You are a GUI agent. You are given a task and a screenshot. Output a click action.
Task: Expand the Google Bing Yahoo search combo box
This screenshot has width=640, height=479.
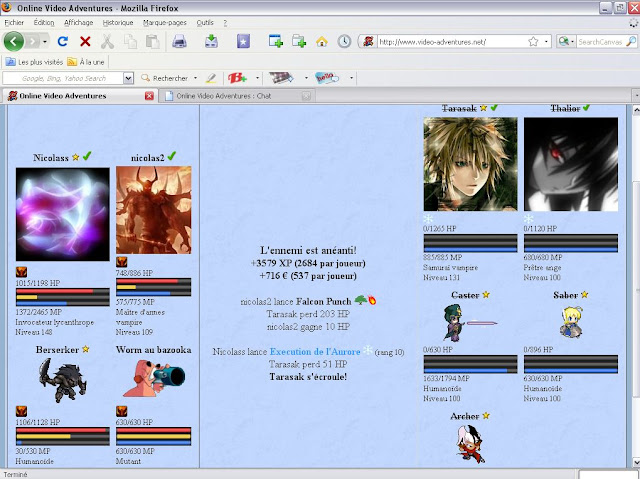128,78
